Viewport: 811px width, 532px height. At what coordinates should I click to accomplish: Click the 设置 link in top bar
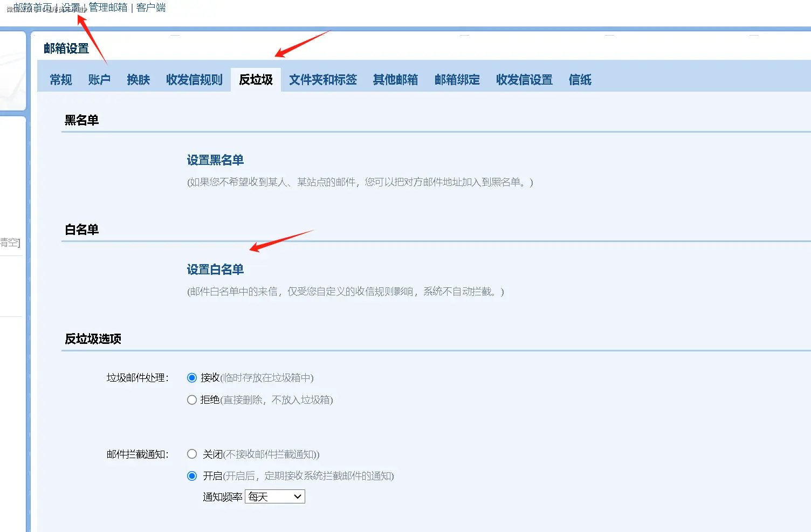click(71, 8)
